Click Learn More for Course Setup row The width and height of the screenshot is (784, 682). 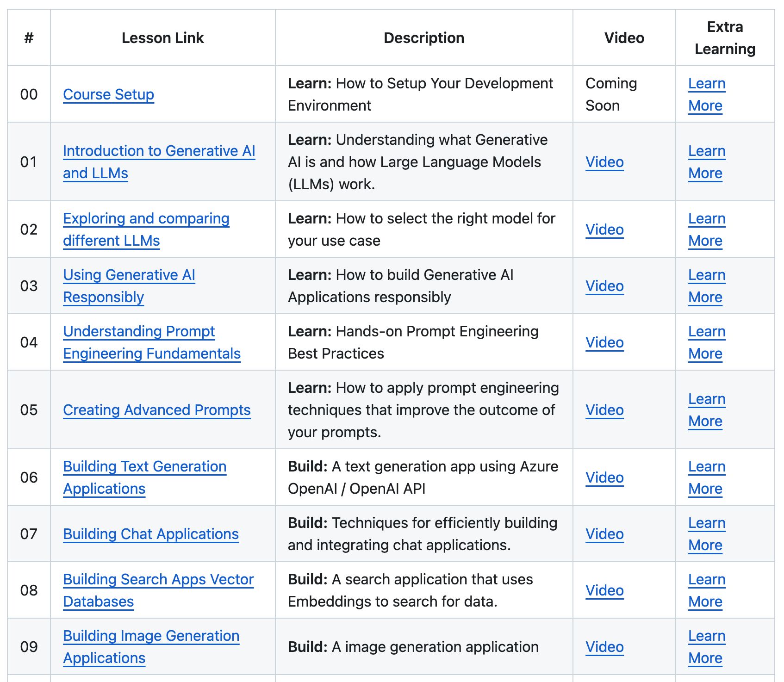(706, 84)
